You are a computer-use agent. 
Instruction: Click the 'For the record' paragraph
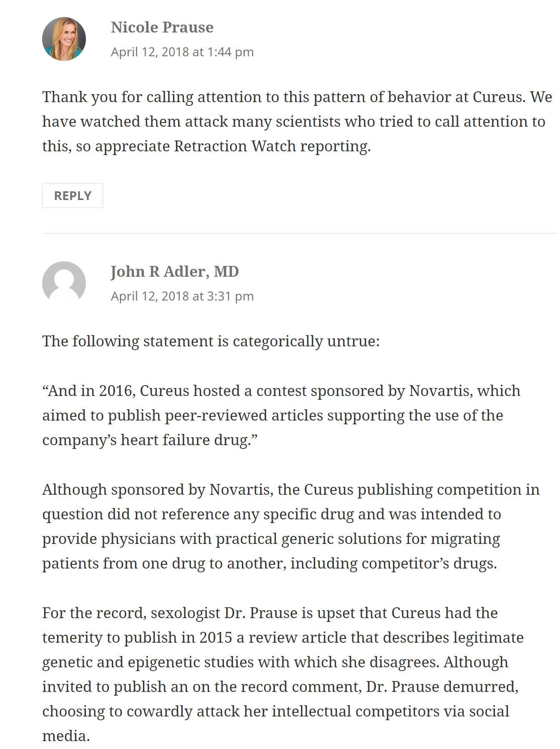(x=279, y=674)
